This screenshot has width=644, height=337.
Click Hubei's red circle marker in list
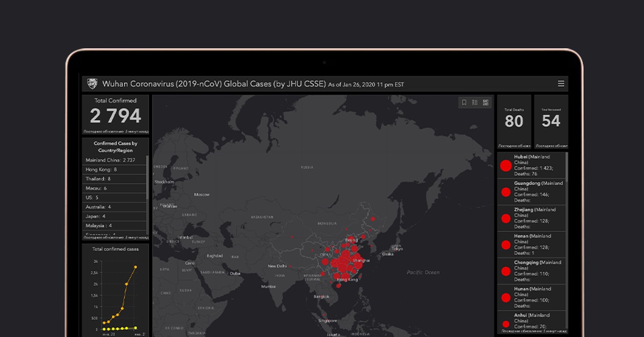(505, 166)
